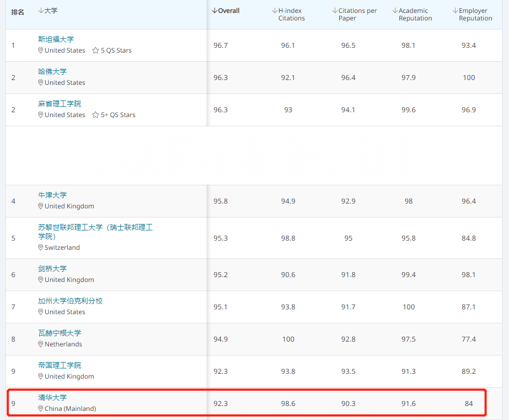Select employer reputation 77.4 for 瓦赫宁根大学
509x420 pixels.
point(469,339)
